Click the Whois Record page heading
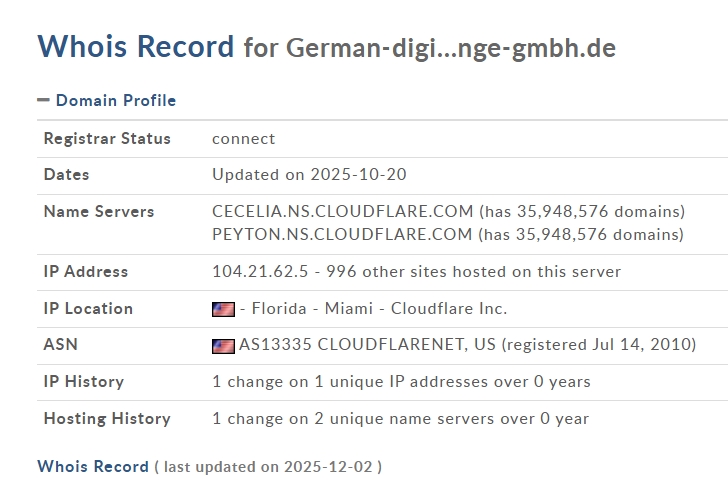The image size is (728, 484). pyautogui.click(x=136, y=46)
